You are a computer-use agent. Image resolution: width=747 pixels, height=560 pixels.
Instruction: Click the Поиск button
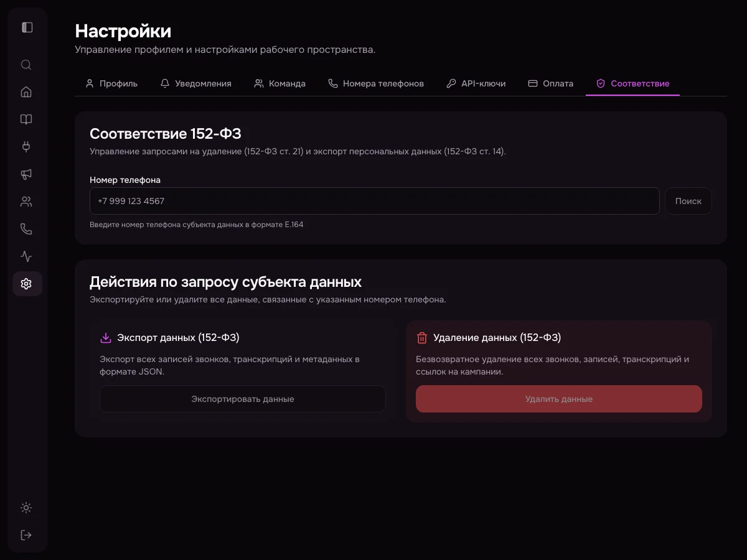point(688,200)
